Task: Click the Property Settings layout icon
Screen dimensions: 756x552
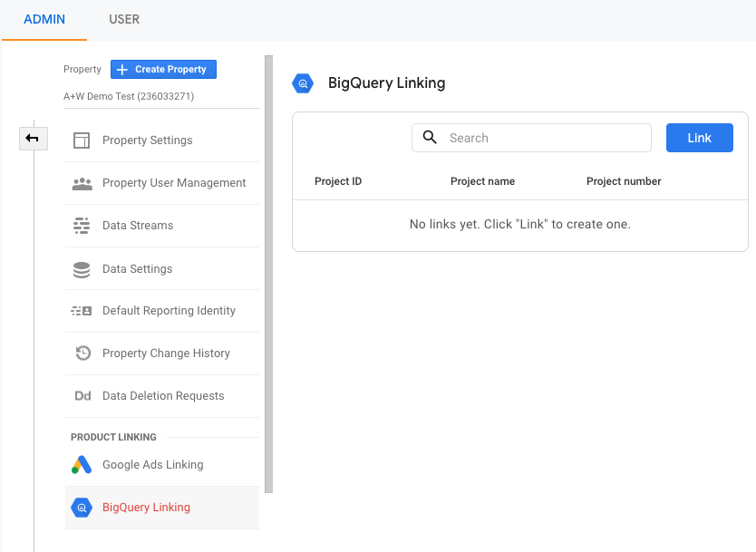Action: pos(82,140)
